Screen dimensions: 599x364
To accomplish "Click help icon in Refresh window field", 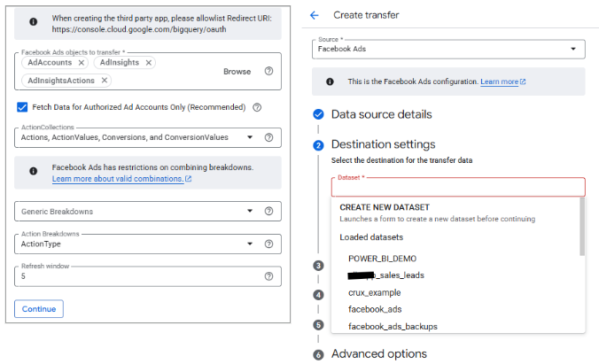I will [268, 276].
